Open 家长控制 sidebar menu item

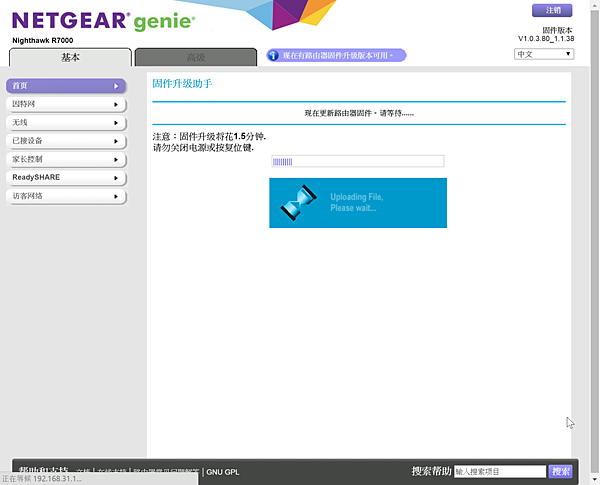coord(66,159)
